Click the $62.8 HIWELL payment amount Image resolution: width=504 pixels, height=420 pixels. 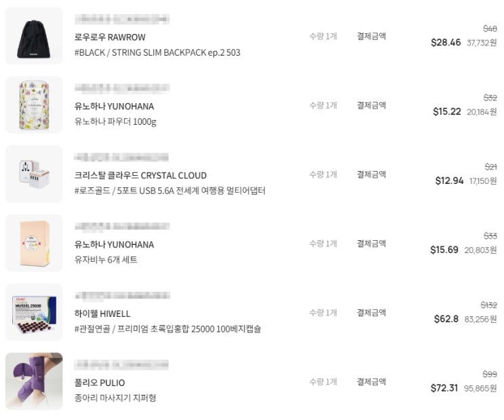(446, 320)
